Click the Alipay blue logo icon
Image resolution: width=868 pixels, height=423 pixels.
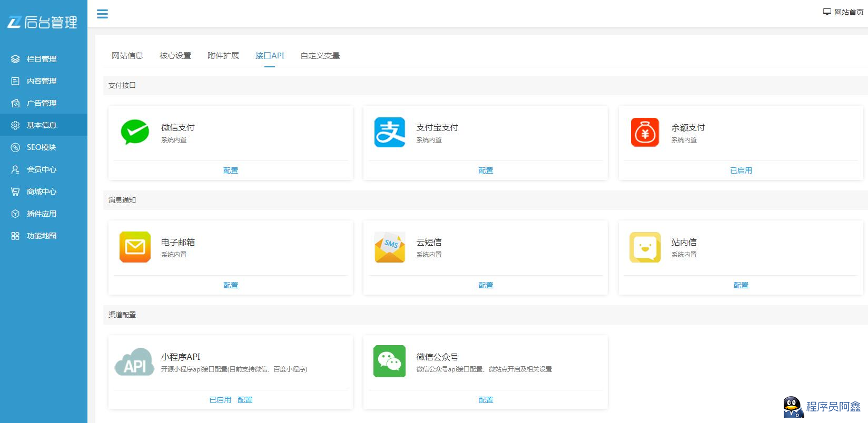pos(390,132)
